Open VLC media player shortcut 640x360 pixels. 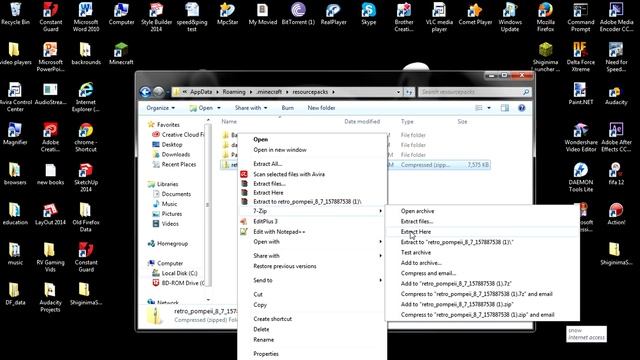tap(439, 17)
